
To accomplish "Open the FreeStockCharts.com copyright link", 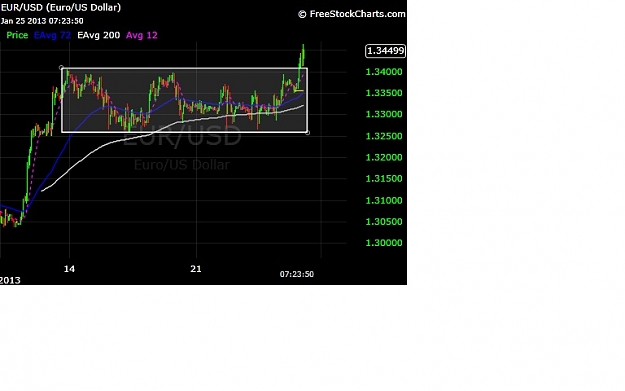I will click(352, 14).
